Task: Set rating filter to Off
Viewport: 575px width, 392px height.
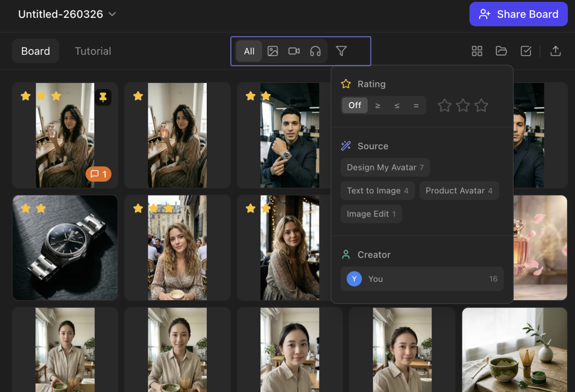Action: (355, 105)
